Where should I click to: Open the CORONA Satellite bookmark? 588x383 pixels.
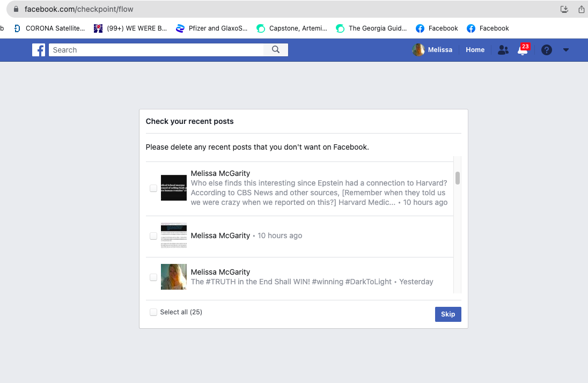[x=49, y=28]
